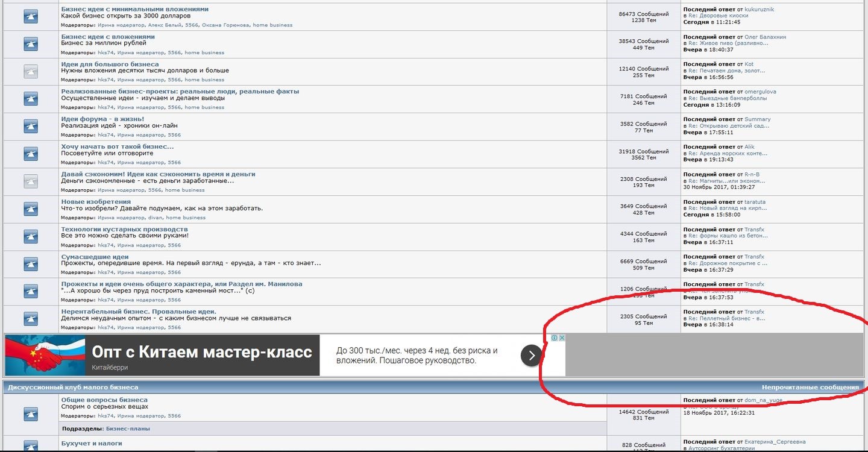Open user omergulova's profile

pos(761,92)
